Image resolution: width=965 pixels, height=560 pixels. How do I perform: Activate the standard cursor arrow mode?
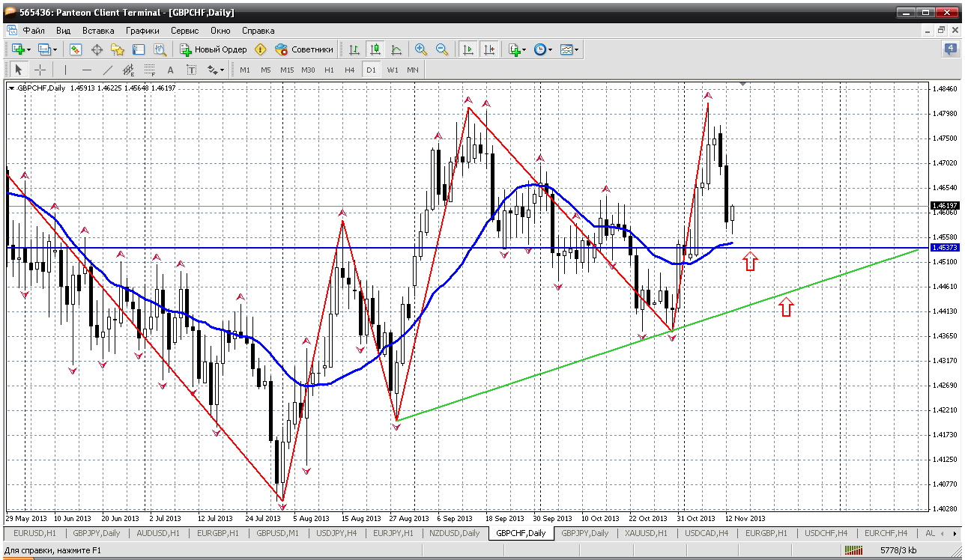coord(19,70)
